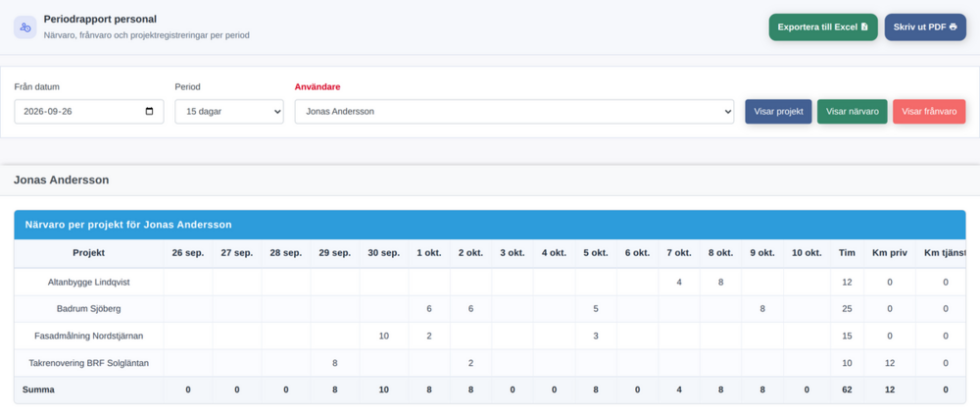
Task: Select Takrenovering BRF Solgläntan project row
Action: pyautogui.click(x=489, y=362)
